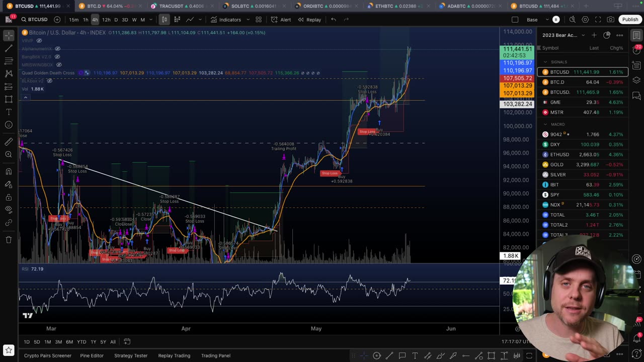This screenshot has height=362, width=644.
Task: Open the alerts panel with 70 badge
Action: (636, 50)
